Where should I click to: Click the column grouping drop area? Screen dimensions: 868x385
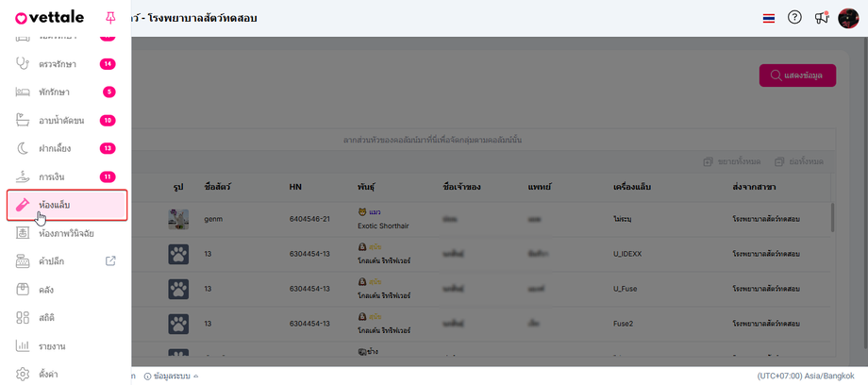coord(433,141)
